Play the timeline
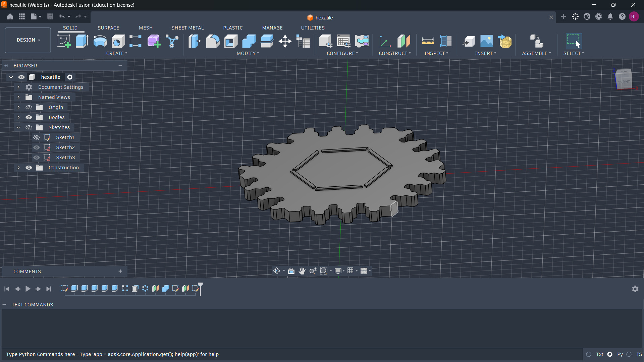The width and height of the screenshot is (644, 362). tap(28, 289)
